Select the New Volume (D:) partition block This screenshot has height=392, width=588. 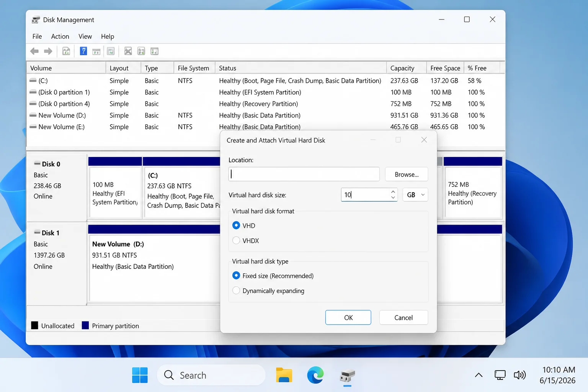[154, 263]
